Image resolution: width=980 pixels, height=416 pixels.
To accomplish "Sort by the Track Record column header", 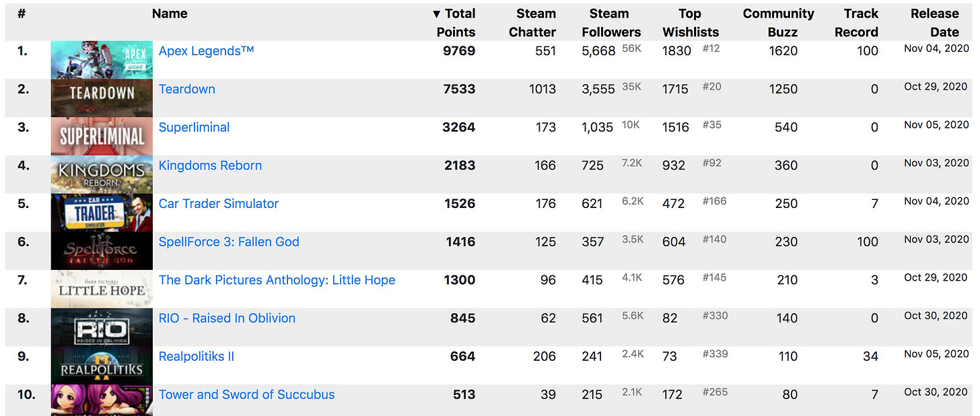I will 857,23.
